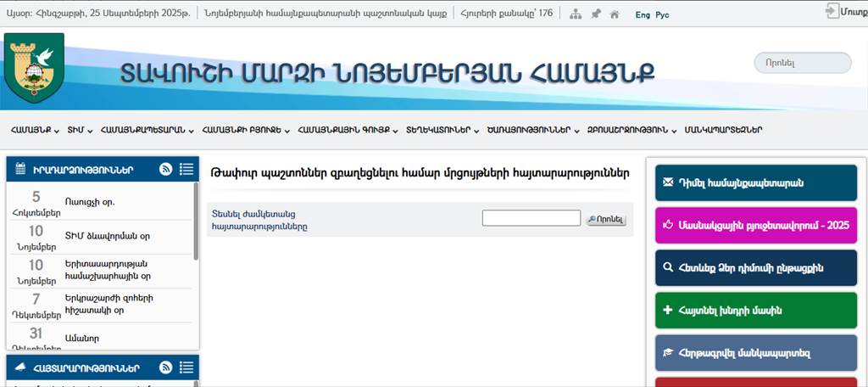Open RSS feed for Իրադարձություններ panel
The width and height of the screenshot is (868, 387).
pyautogui.click(x=166, y=170)
